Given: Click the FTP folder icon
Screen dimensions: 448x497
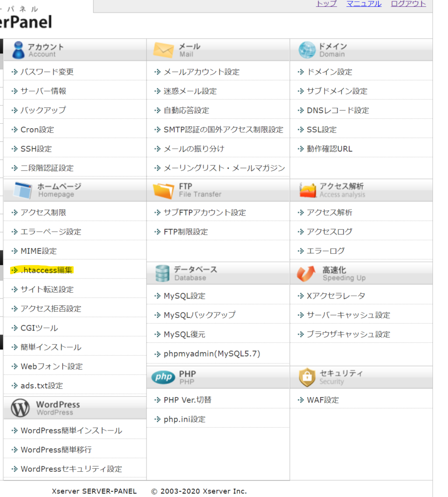Looking at the screenshot, I should pyautogui.click(x=163, y=190).
